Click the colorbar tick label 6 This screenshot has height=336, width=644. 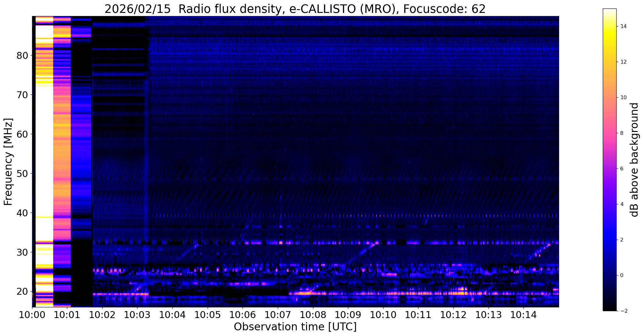pyautogui.click(x=621, y=169)
